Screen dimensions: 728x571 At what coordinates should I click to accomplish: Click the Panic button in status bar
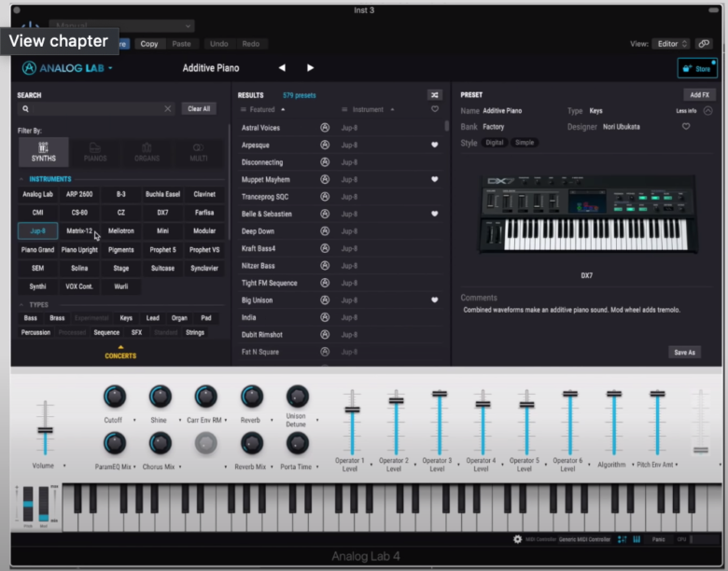click(x=658, y=539)
